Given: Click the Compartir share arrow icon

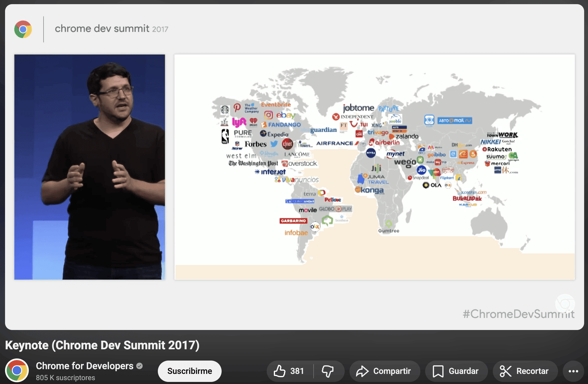Looking at the screenshot, I should [362, 371].
